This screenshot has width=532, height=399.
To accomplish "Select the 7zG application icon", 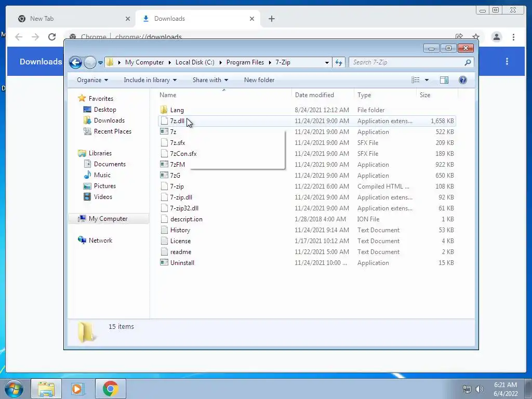I will 164,176.
